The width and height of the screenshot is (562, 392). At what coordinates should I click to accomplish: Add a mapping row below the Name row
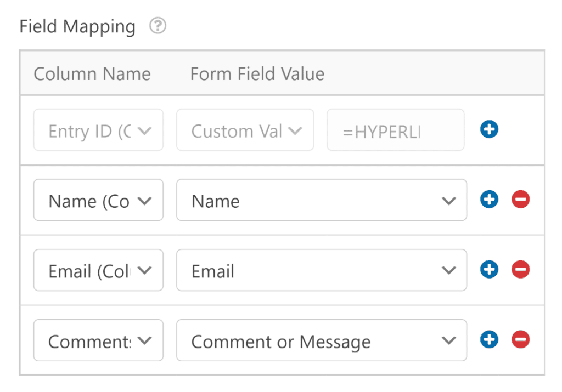coord(489,200)
